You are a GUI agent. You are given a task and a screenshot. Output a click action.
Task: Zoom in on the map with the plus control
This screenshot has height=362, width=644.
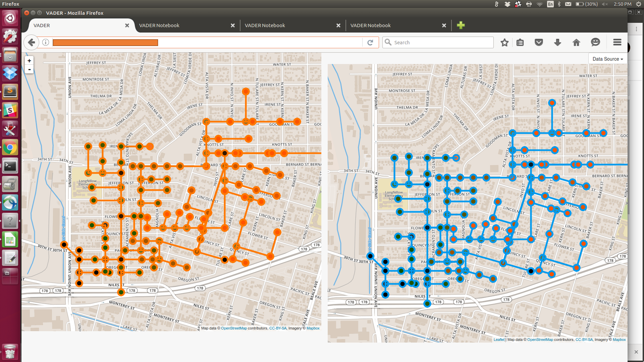point(29,60)
